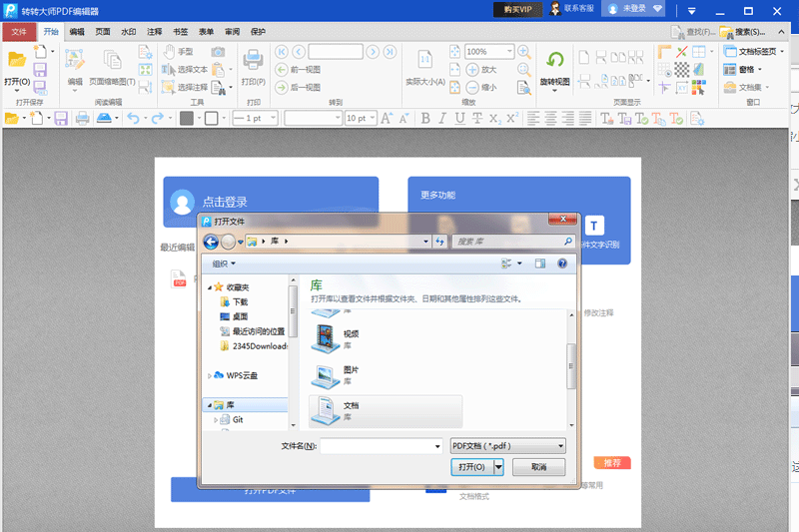Click the Previous View arrow
Viewport: 799px width, 532px height.
click(282, 70)
